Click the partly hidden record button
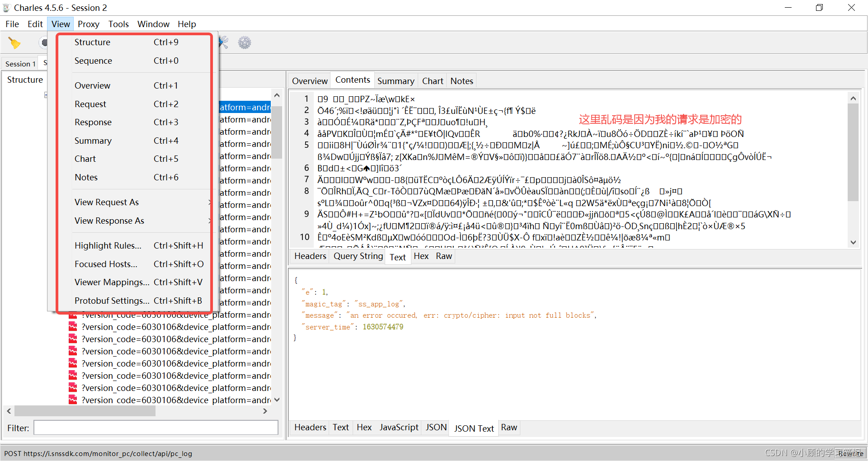The image size is (868, 461). pos(44,43)
